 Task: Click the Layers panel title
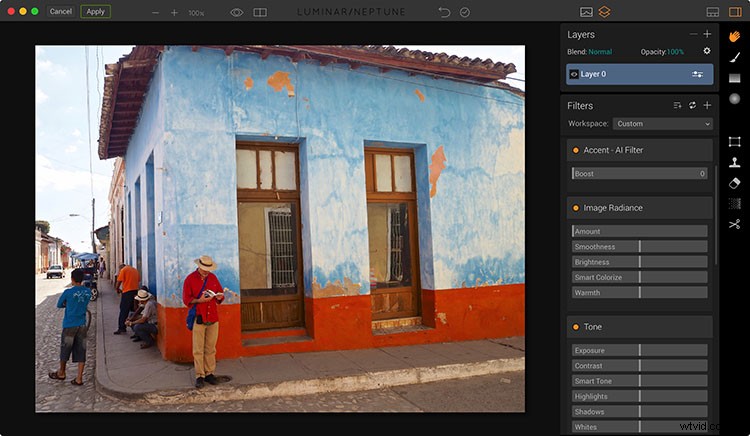pos(581,34)
